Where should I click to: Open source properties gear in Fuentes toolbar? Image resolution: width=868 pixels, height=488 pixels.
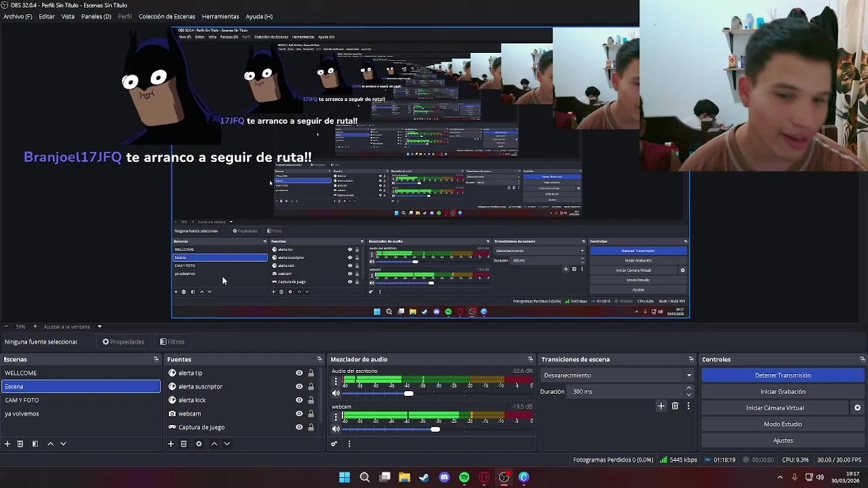(199, 444)
